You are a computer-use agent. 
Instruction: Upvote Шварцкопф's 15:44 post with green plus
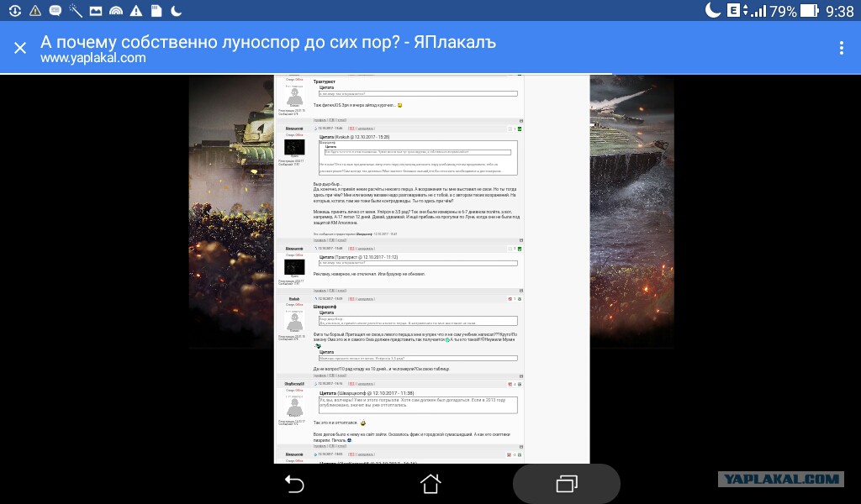[x=520, y=129]
